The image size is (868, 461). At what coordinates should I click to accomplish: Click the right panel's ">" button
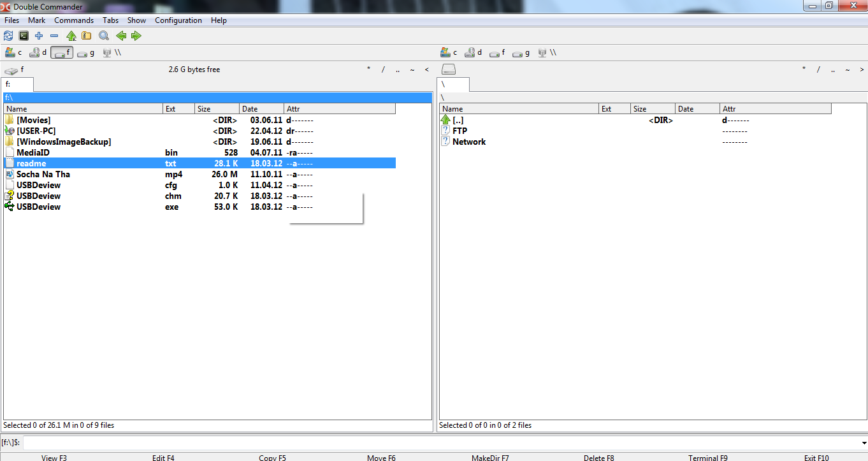862,70
